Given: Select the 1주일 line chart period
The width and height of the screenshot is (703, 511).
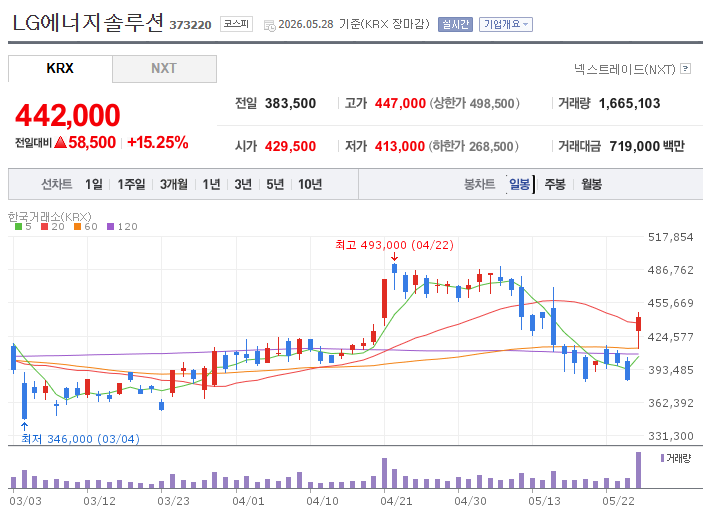Looking at the screenshot, I should (x=131, y=184).
